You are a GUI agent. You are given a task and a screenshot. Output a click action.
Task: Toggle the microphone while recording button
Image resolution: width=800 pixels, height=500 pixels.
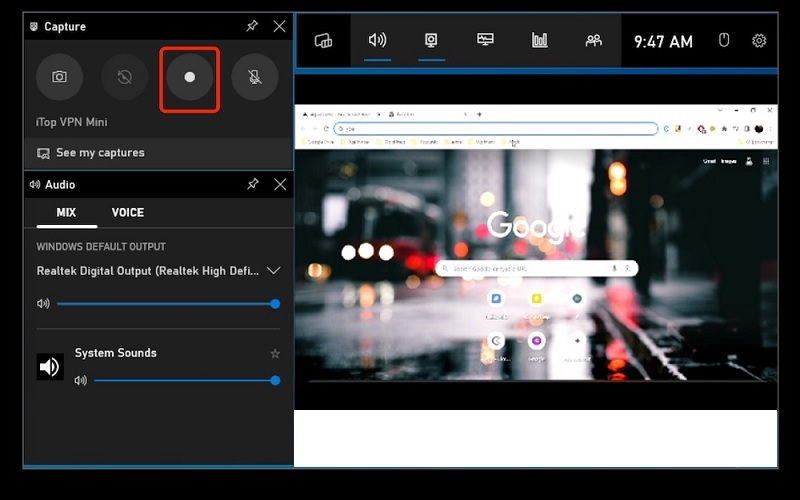click(255, 77)
